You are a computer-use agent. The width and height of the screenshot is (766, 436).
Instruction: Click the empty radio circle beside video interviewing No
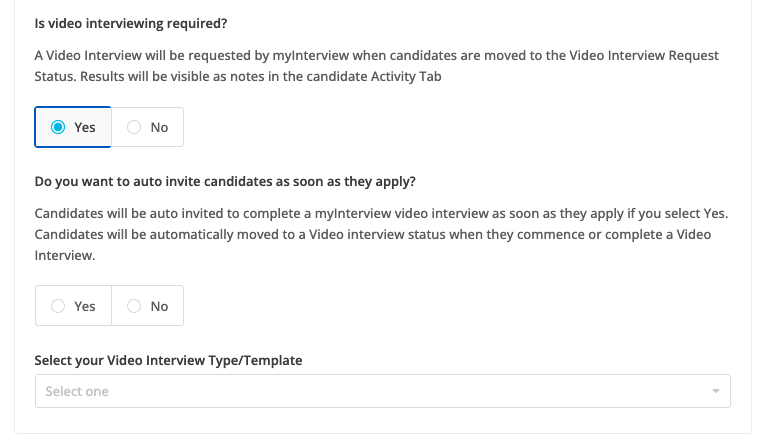(134, 127)
